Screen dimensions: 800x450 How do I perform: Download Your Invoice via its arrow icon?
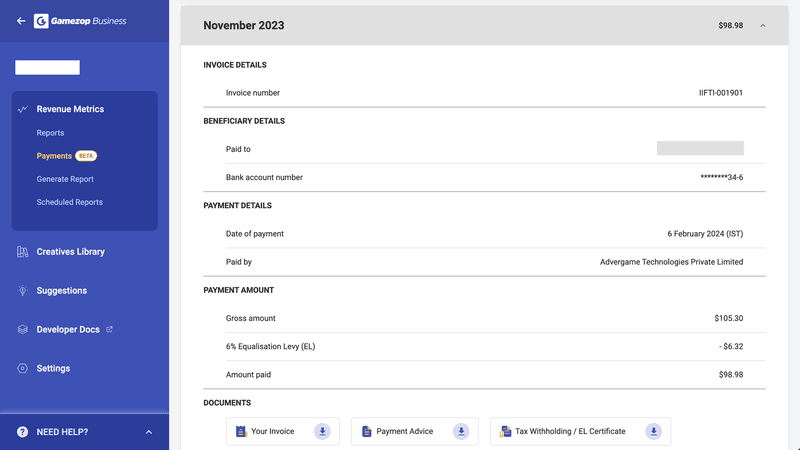tap(322, 432)
